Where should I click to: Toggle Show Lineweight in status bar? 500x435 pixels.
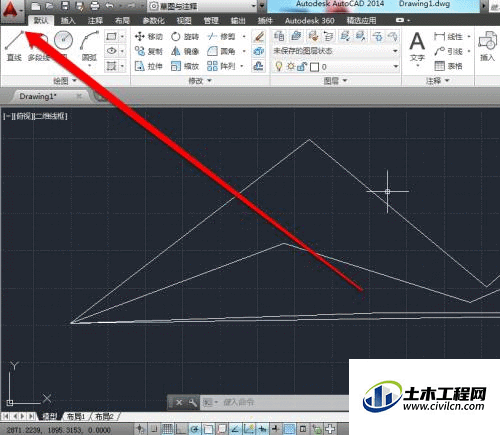276,429
